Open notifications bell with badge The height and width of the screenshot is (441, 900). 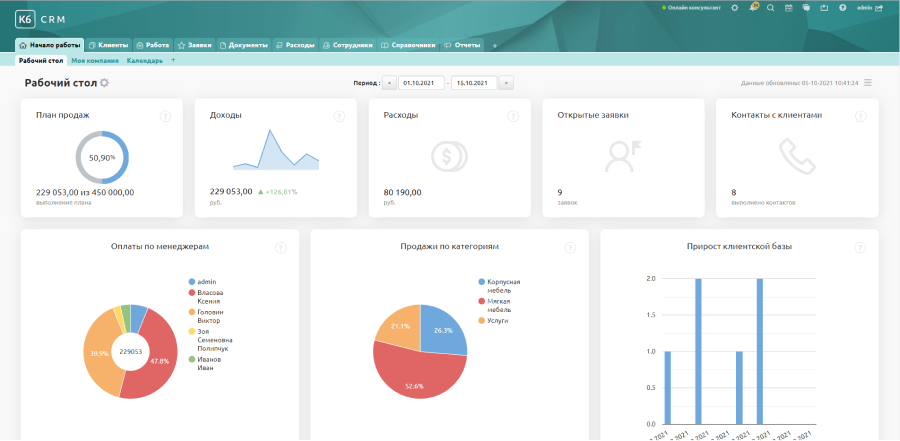click(x=753, y=7)
